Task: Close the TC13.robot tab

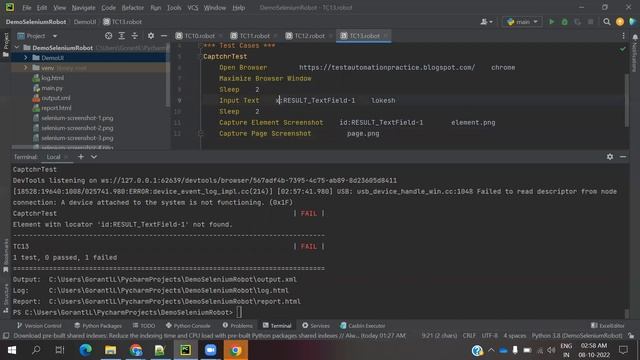Action: [385, 36]
